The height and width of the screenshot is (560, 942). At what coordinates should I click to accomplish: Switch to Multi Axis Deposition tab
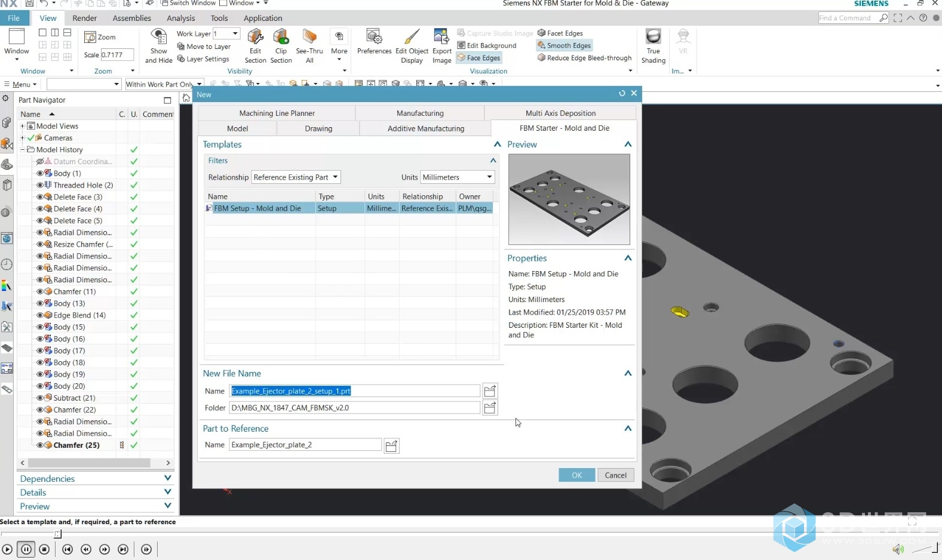tap(560, 113)
